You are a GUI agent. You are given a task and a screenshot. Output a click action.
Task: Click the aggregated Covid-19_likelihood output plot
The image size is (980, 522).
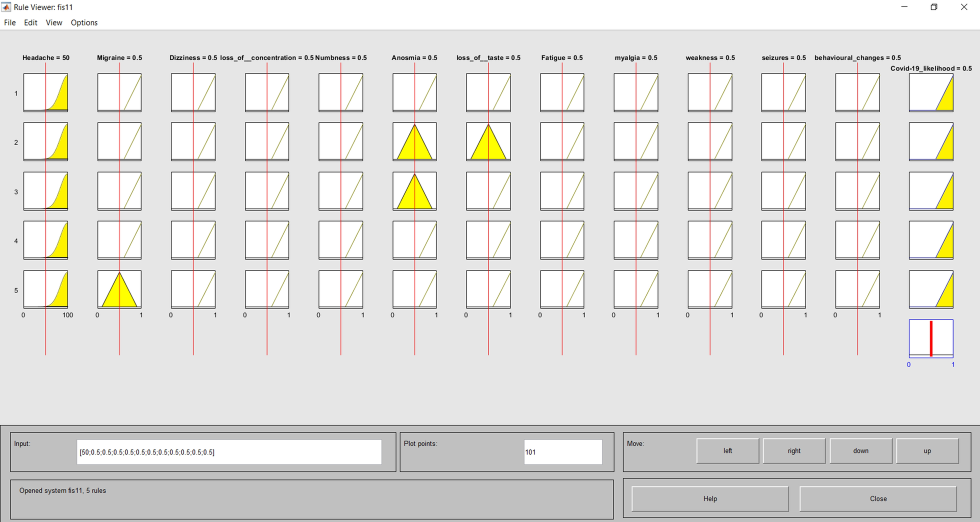[x=931, y=338]
